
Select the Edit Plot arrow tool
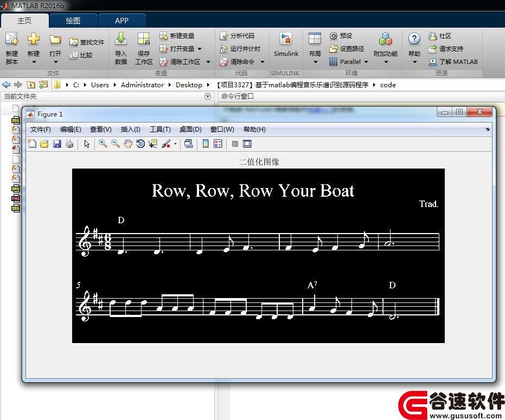pos(87,144)
